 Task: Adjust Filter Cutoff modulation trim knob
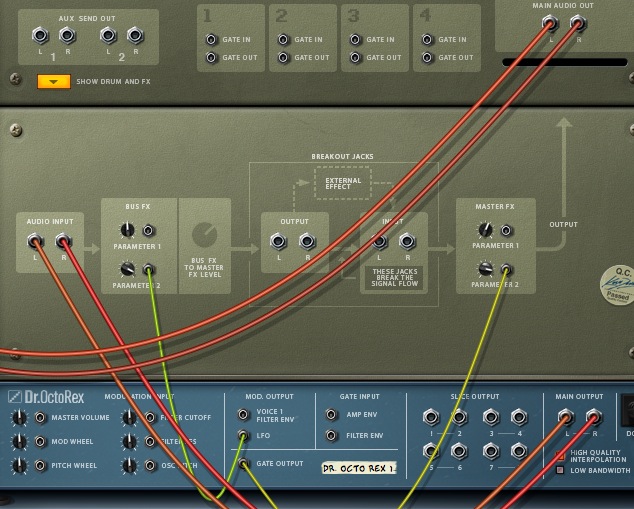(x=129, y=418)
